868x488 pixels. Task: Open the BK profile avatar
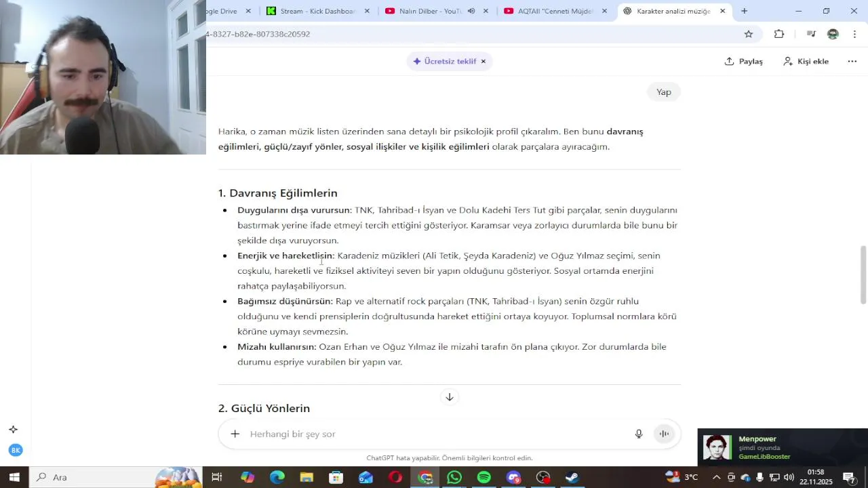16,450
